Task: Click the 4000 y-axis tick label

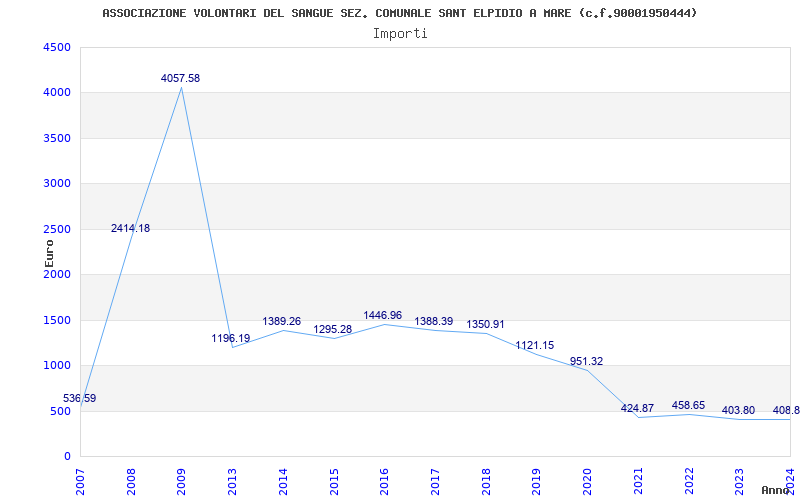Action: [x=57, y=93]
